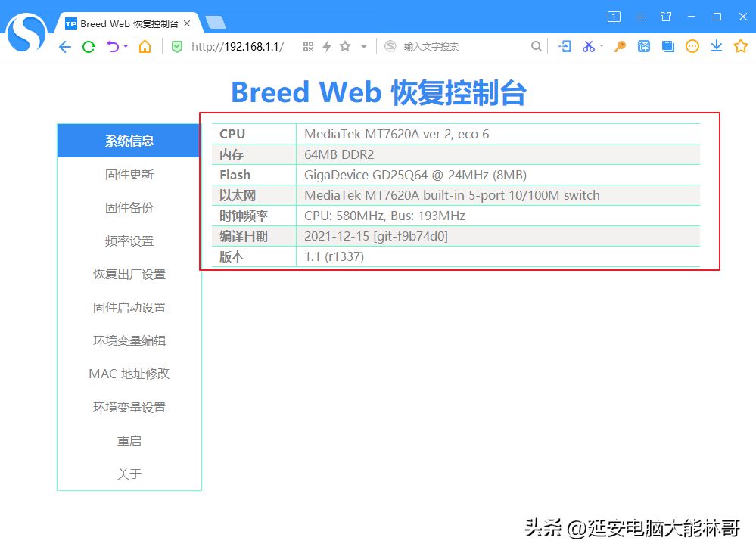The width and height of the screenshot is (756, 553).
Task: Open 固件更新 menu item
Action: click(x=129, y=174)
